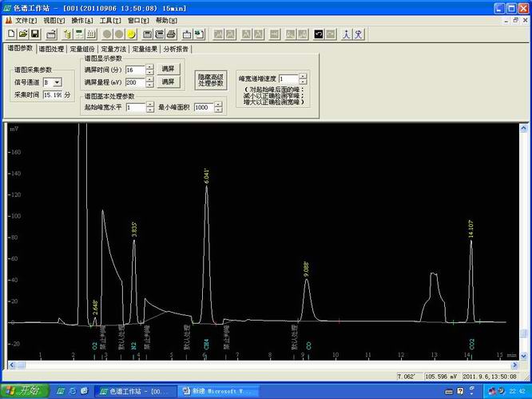Click the second gray circle toolbar button
The image size is (532, 399).
119,34
